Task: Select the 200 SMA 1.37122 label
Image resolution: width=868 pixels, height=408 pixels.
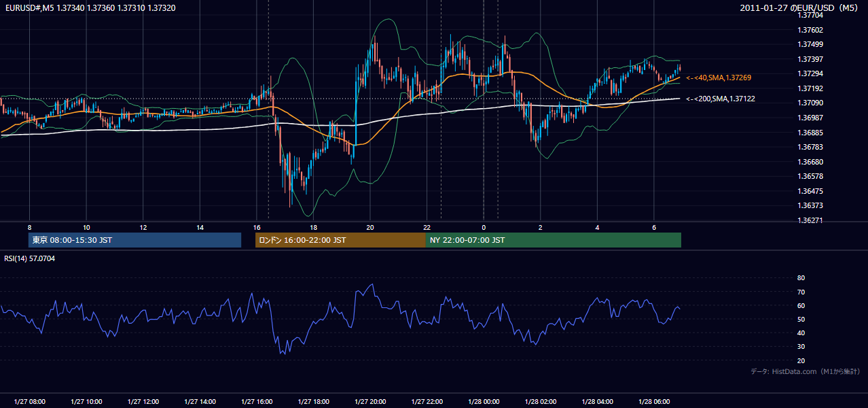Action: 721,99
